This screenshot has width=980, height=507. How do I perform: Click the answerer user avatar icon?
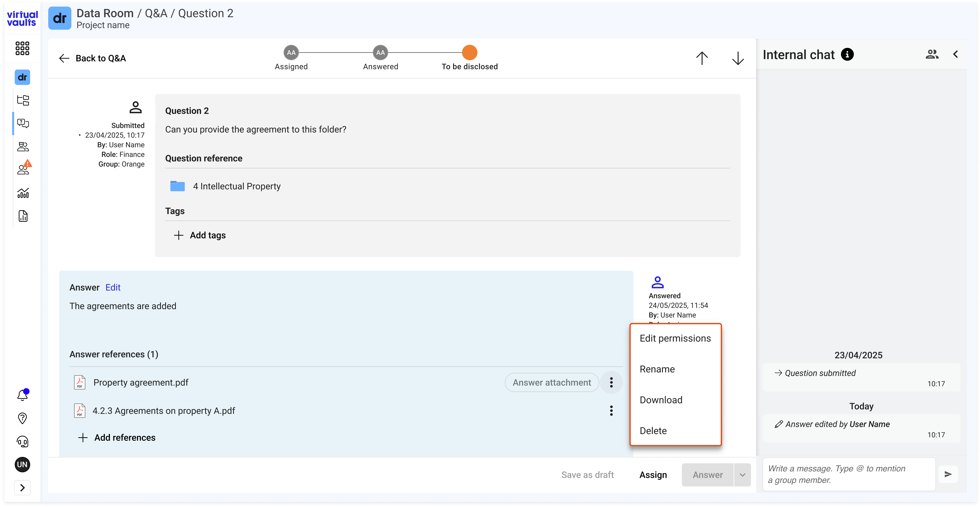(x=657, y=282)
